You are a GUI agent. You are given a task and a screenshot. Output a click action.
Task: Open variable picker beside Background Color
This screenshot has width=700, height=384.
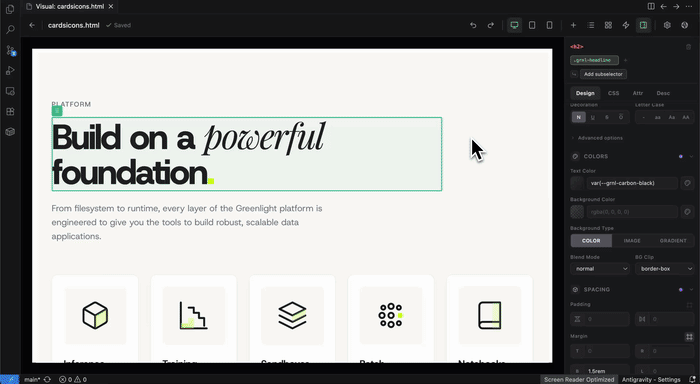pyautogui.click(x=687, y=212)
